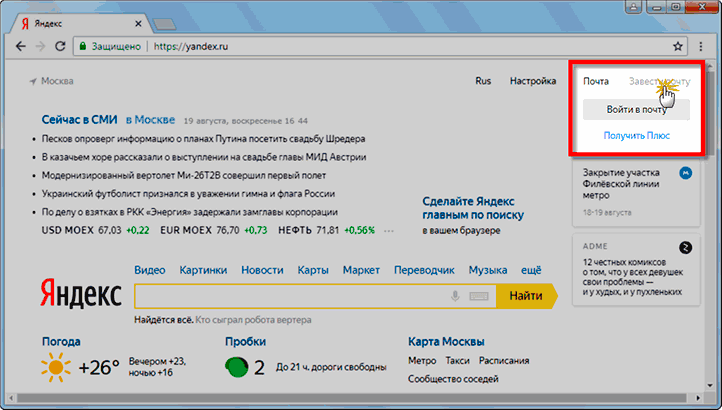Click the sun weather icon
This screenshot has height=410, width=722.
(x=56, y=367)
